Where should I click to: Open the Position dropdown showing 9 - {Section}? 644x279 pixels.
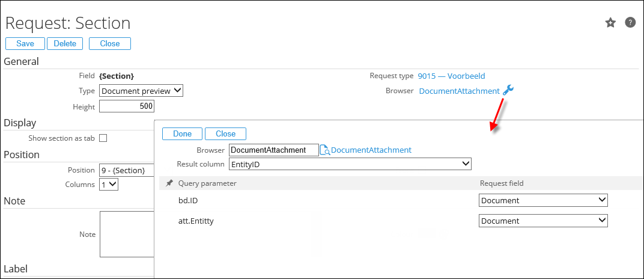126,170
